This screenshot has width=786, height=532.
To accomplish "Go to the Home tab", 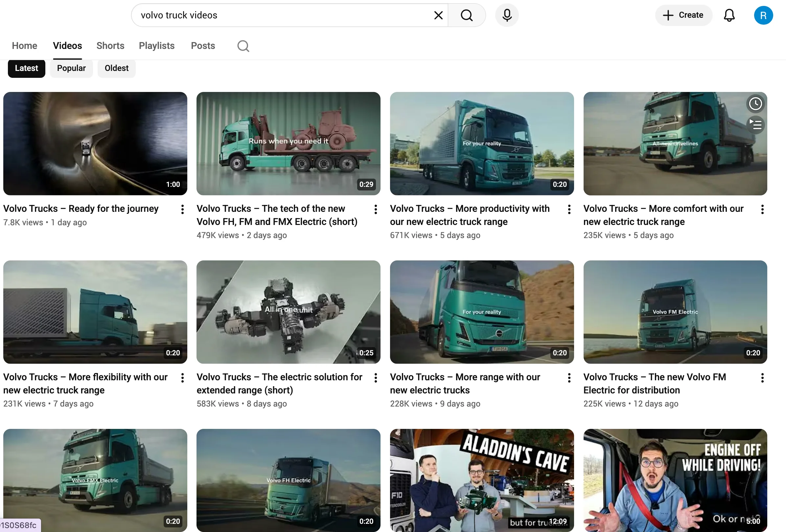I will click(24, 46).
